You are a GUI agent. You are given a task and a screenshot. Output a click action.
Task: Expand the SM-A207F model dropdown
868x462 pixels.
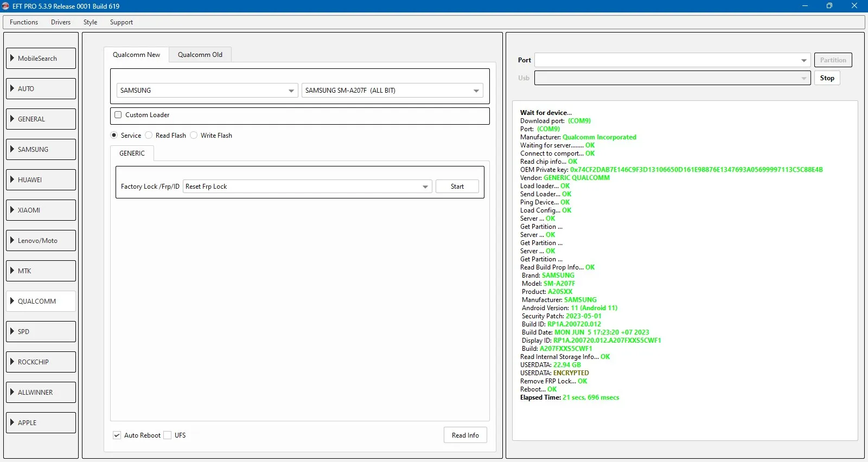tap(392, 91)
